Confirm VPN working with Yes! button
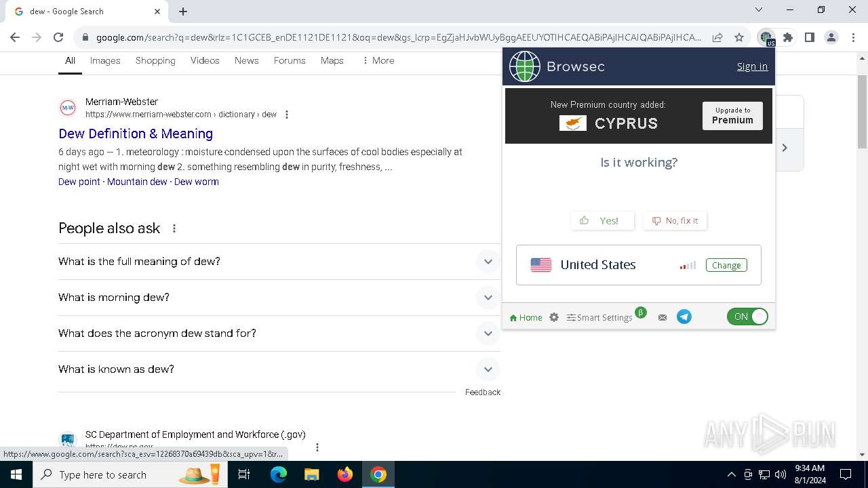Screen dimensions: 868x488 click(602, 220)
